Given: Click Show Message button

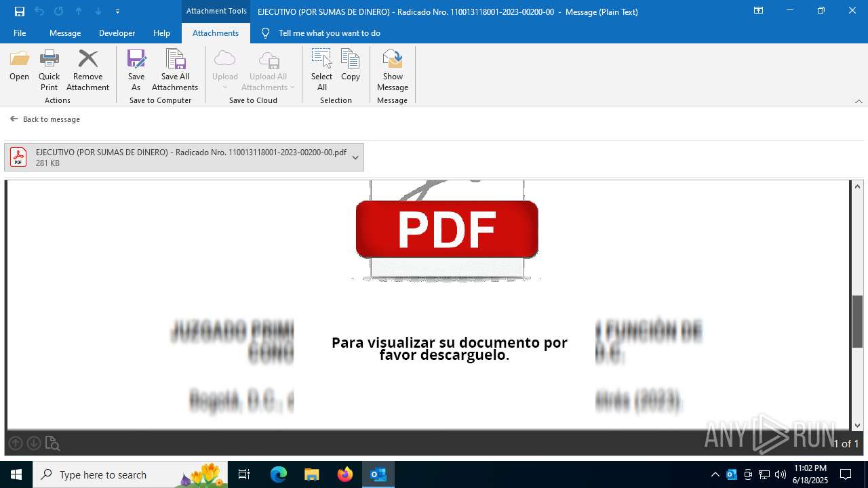Looking at the screenshot, I should tap(393, 70).
